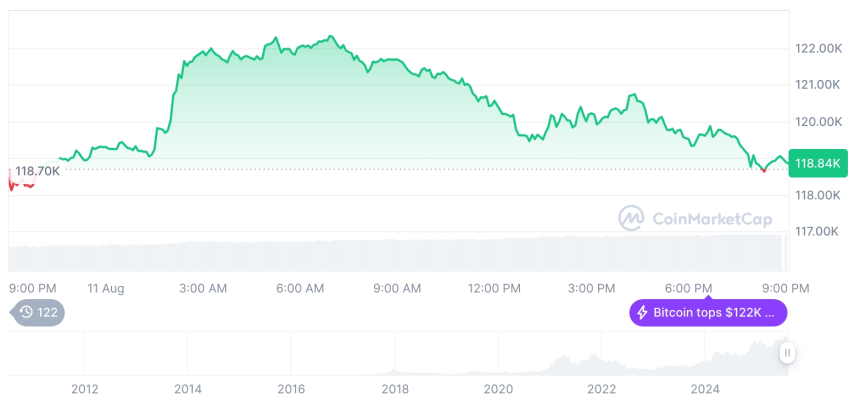Viewport: 860px width, 401px height.
Task: Click the 122.00K price axis label
Action: pyautogui.click(x=817, y=48)
